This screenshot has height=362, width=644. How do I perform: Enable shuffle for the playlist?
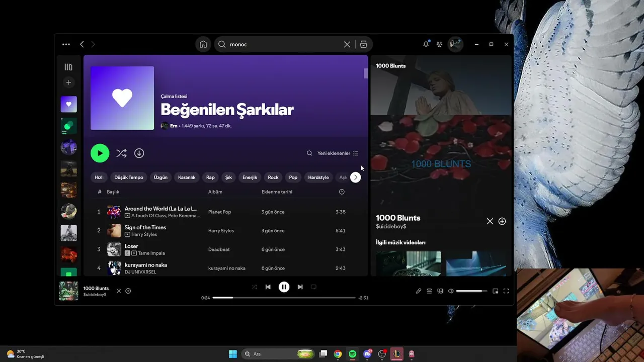(x=121, y=153)
